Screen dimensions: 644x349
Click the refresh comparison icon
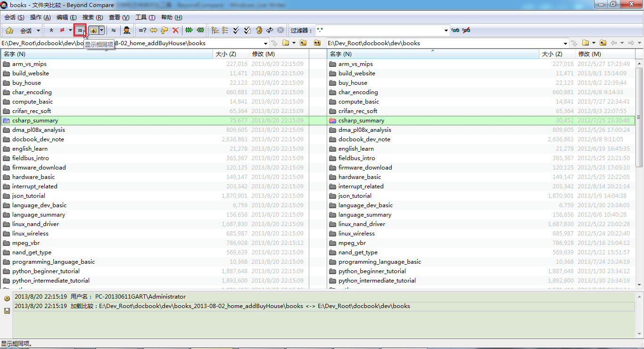[270, 31]
